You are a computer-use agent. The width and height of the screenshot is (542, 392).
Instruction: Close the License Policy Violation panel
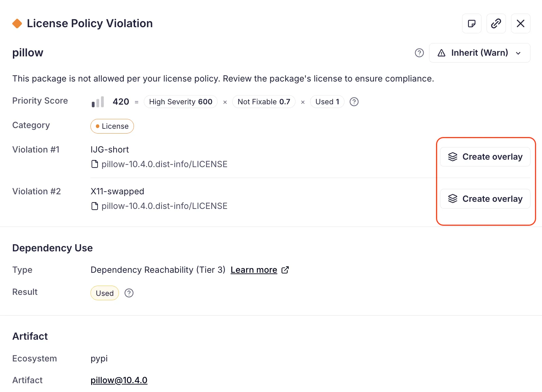[521, 23]
